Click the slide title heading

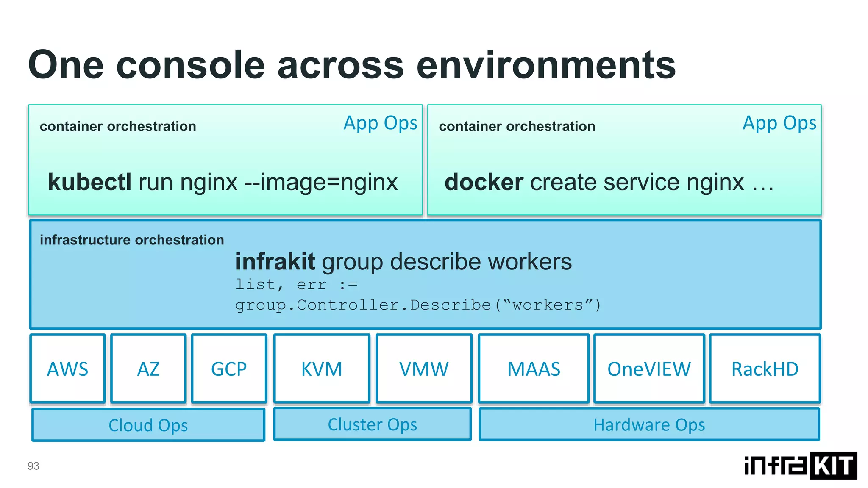point(352,65)
